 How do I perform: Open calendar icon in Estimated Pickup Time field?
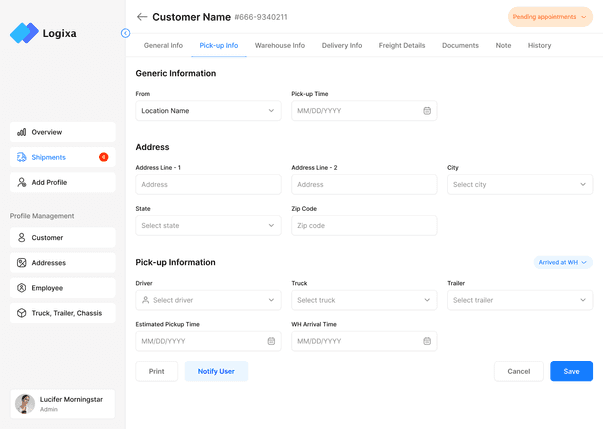tap(271, 341)
